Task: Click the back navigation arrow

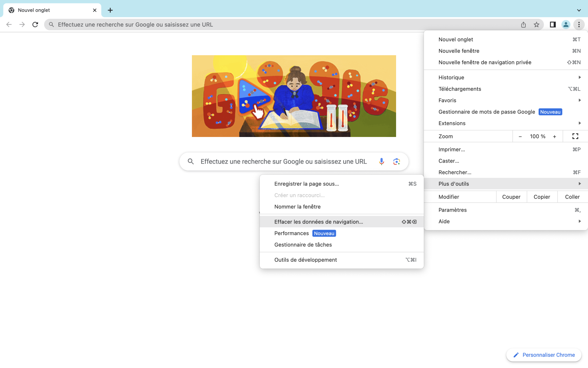Action: click(9, 24)
